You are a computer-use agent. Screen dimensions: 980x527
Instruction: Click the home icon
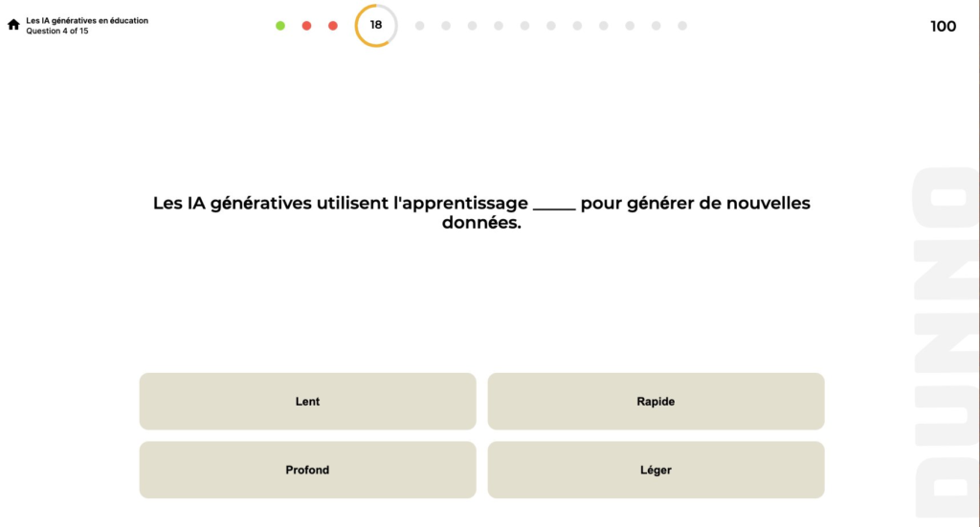pyautogui.click(x=13, y=25)
